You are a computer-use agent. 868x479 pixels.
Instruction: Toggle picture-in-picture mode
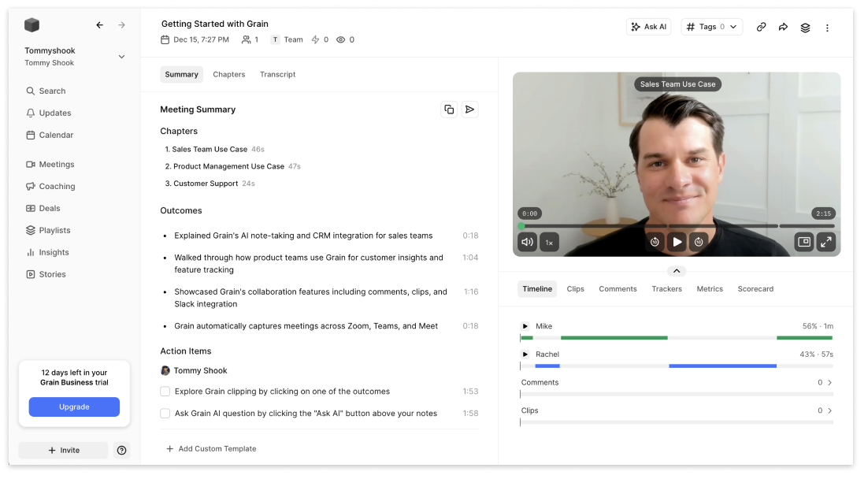(803, 242)
